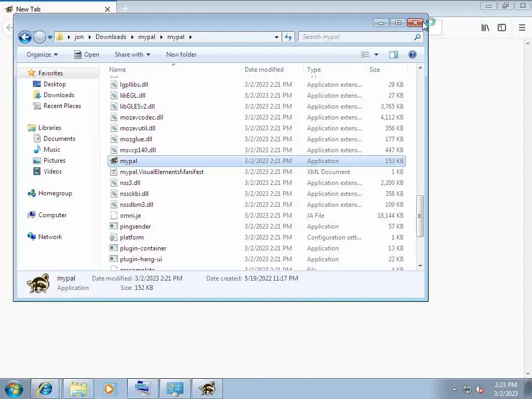This screenshot has width=532, height=399.
Task: Open the Videos library
Action: click(52, 171)
